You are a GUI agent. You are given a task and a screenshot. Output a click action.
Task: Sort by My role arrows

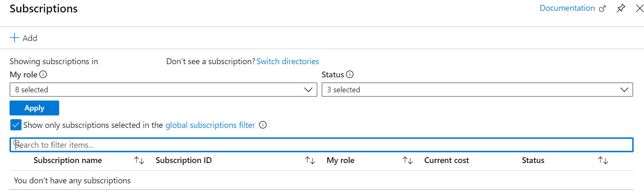(408, 161)
